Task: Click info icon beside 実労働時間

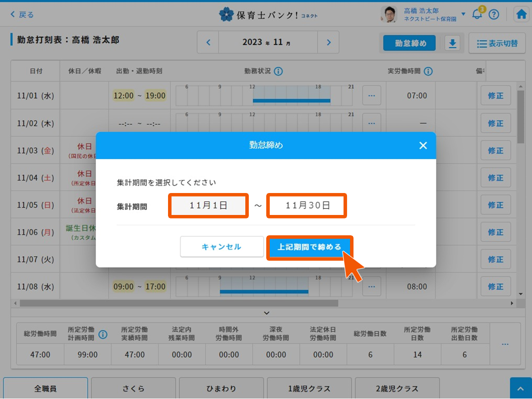Action: click(428, 71)
